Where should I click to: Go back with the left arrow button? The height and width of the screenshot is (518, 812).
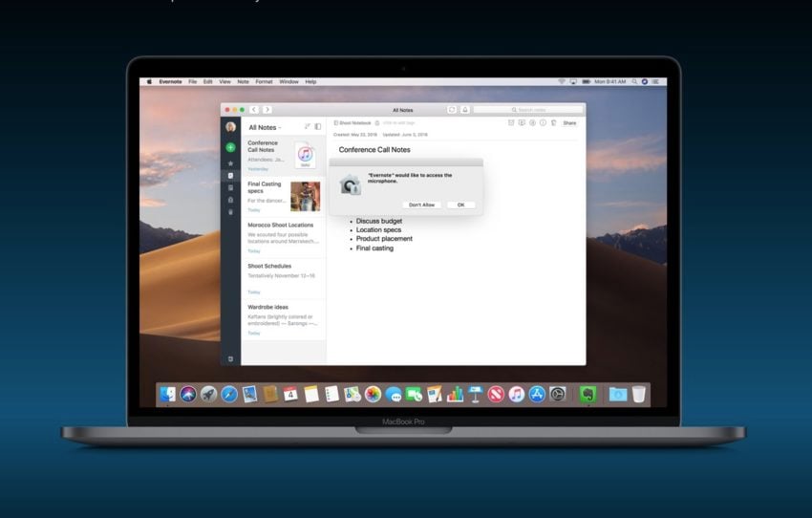click(x=254, y=110)
